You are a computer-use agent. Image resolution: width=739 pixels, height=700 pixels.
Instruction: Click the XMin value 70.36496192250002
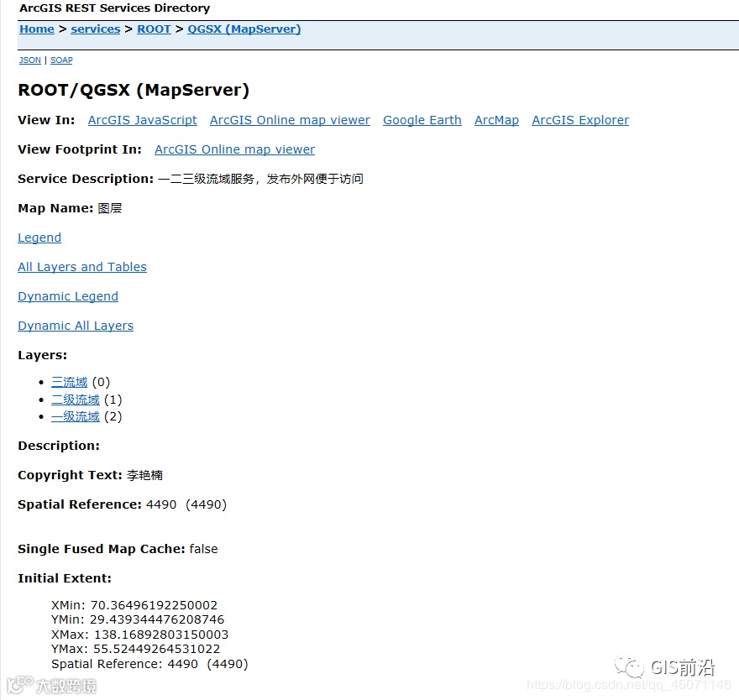[x=155, y=605]
